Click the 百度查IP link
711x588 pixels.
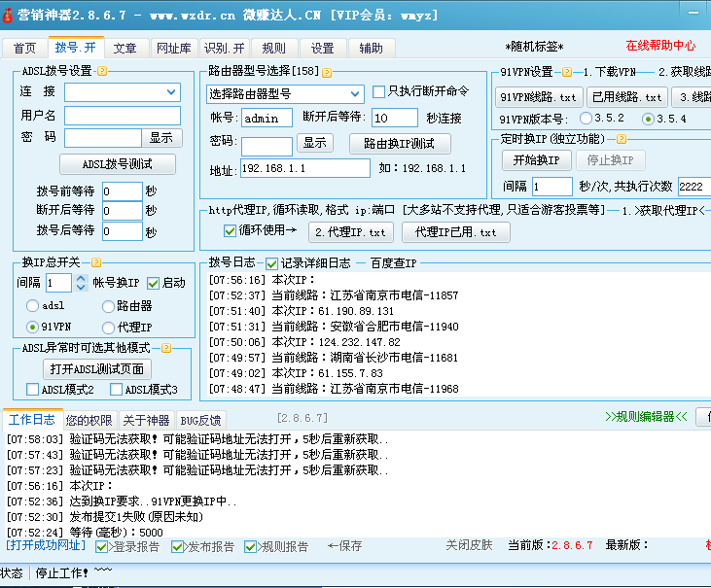click(x=393, y=263)
